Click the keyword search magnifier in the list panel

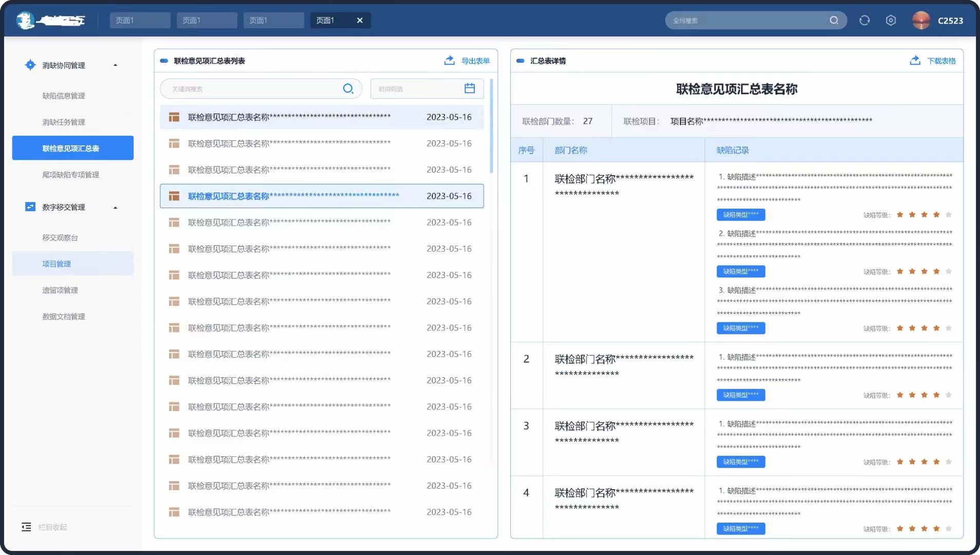[348, 88]
